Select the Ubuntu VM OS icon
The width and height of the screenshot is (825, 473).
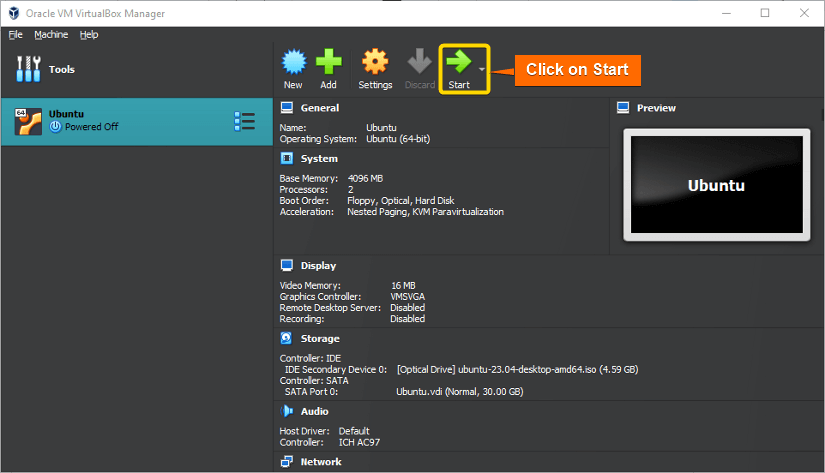point(28,122)
